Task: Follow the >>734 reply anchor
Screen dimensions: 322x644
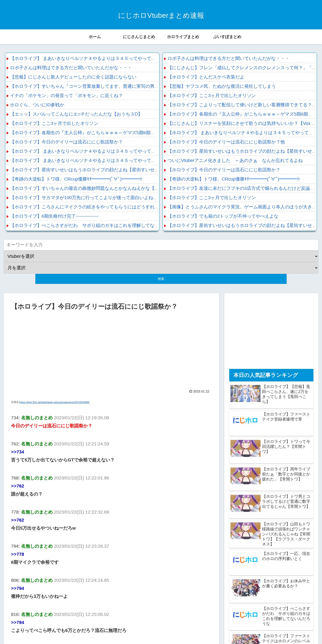Action: pyautogui.click(x=18, y=452)
